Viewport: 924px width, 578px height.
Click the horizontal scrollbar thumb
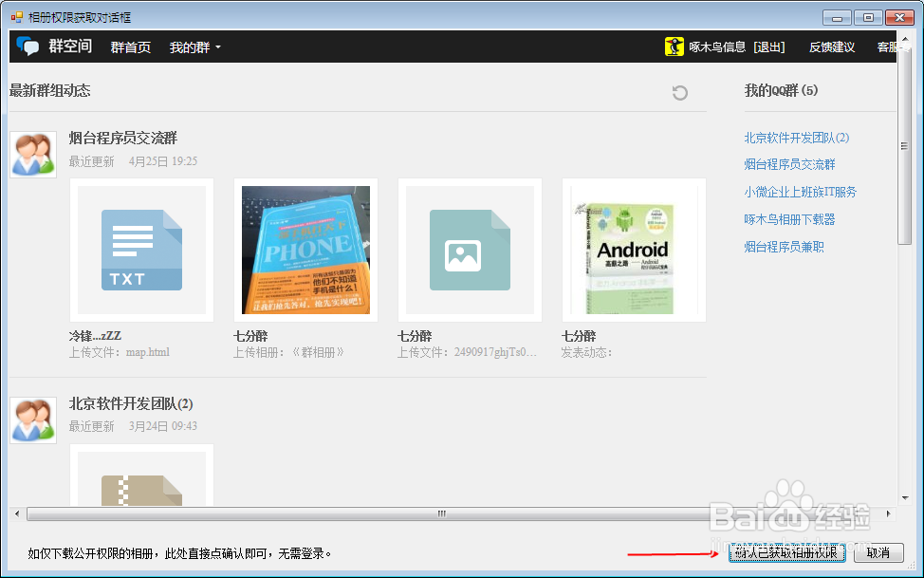click(x=442, y=513)
